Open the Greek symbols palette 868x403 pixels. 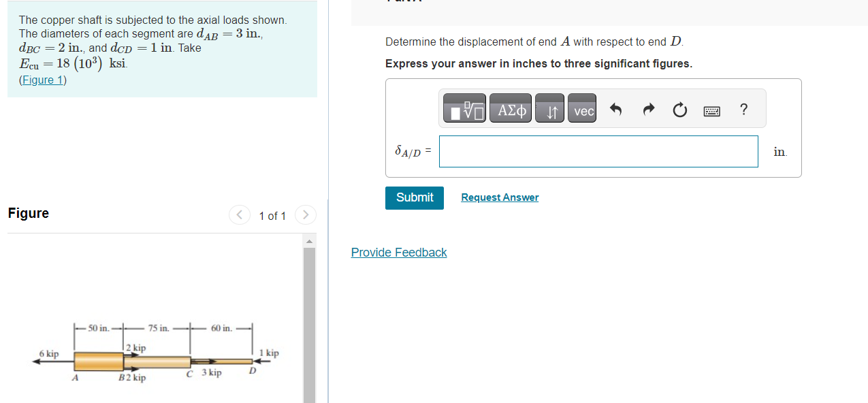[x=511, y=108]
